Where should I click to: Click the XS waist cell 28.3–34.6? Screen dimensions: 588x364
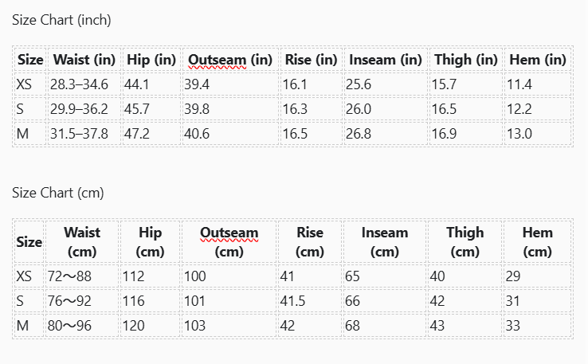pyautogui.click(x=84, y=84)
